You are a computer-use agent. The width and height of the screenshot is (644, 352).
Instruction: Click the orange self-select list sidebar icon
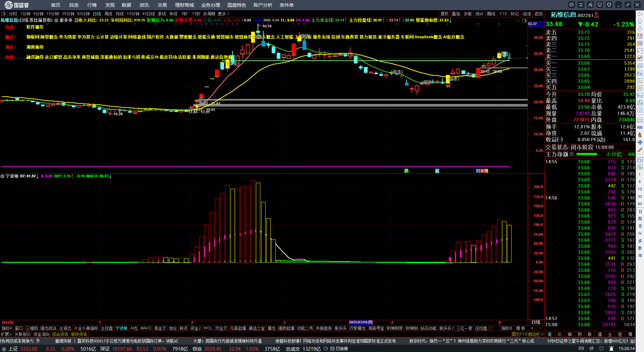(x=640, y=88)
